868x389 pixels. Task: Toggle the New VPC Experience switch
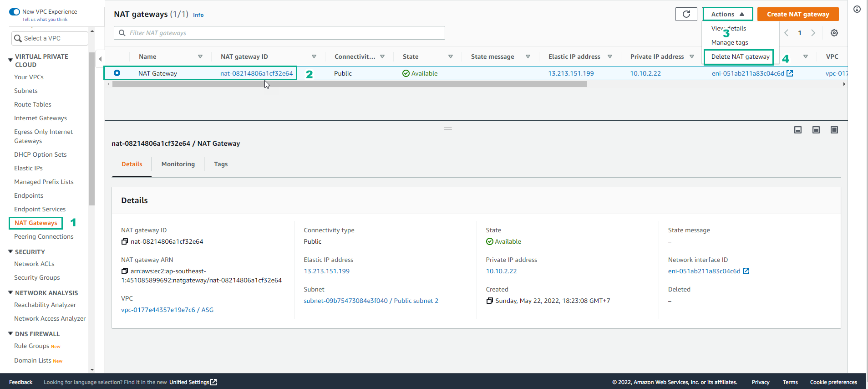click(x=15, y=12)
